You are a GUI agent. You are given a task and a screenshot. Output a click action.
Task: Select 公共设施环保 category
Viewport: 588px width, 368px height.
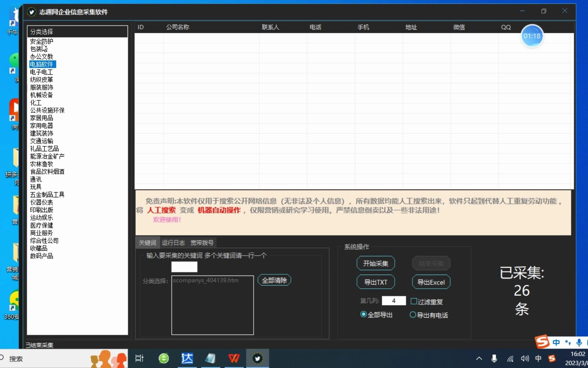pyautogui.click(x=47, y=110)
